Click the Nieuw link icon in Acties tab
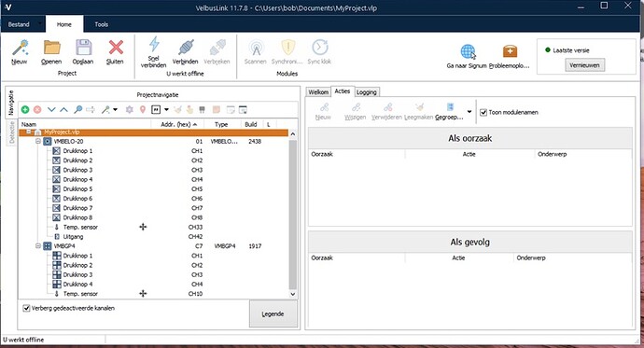Image resolution: width=644 pixels, height=348 pixels. pos(324,107)
